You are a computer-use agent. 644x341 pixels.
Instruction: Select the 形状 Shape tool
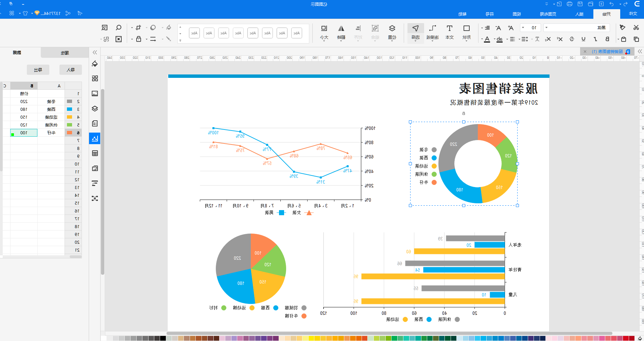click(x=467, y=32)
